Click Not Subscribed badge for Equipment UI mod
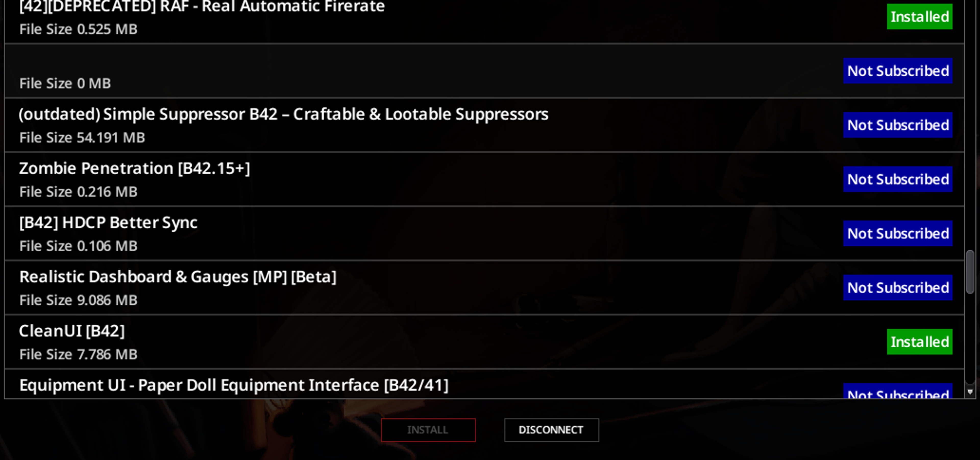980x460 pixels. coord(898,392)
